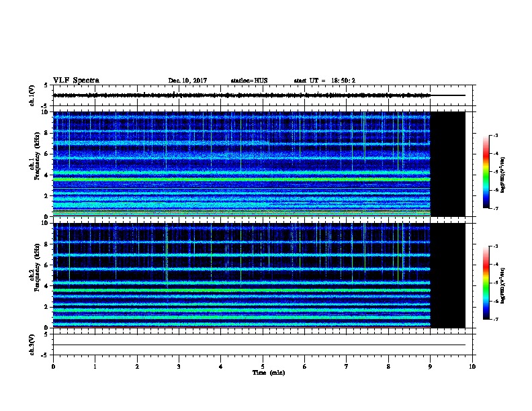
Task: Click time-axis tick label "1"
Action: (95, 367)
